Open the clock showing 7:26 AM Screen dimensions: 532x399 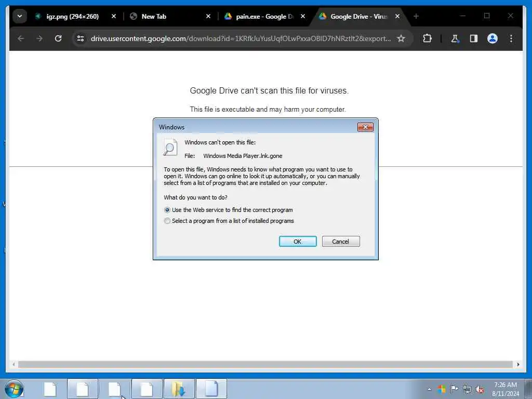pyautogui.click(x=506, y=389)
